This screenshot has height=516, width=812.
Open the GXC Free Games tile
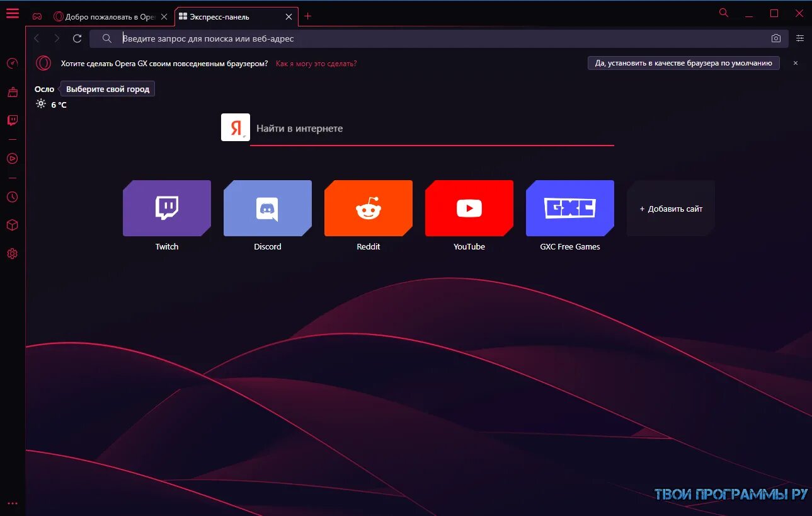[570, 209]
